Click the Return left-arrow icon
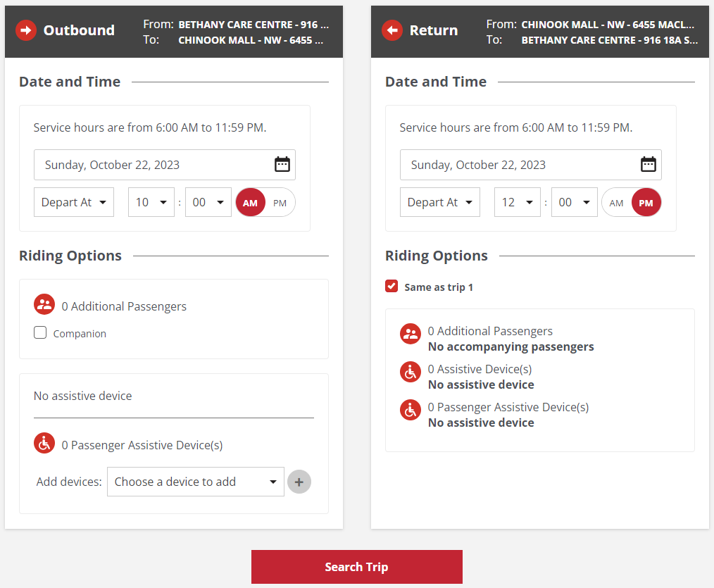 tap(392, 30)
